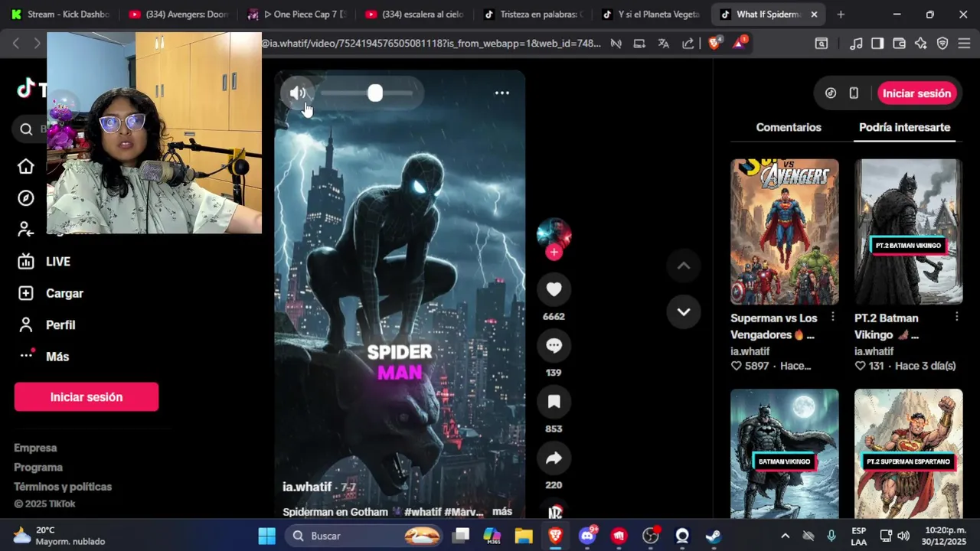Switch to the Comentarios tab

pyautogui.click(x=789, y=128)
